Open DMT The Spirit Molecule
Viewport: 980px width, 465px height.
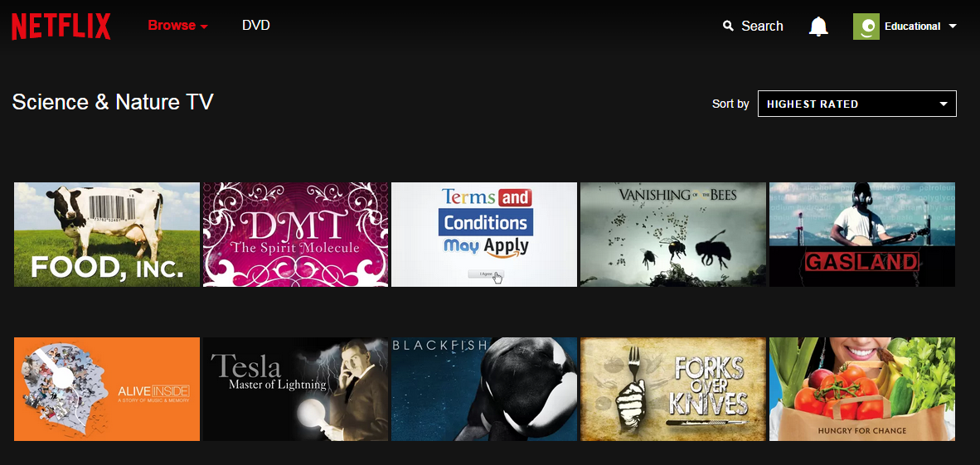pos(296,235)
